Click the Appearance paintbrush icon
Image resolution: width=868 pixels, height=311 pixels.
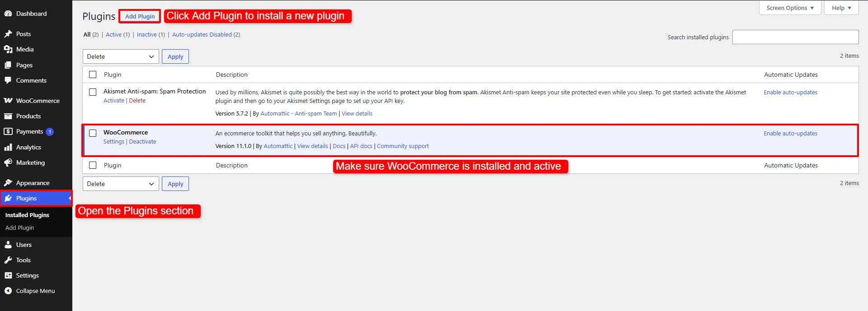[x=8, y=183]
